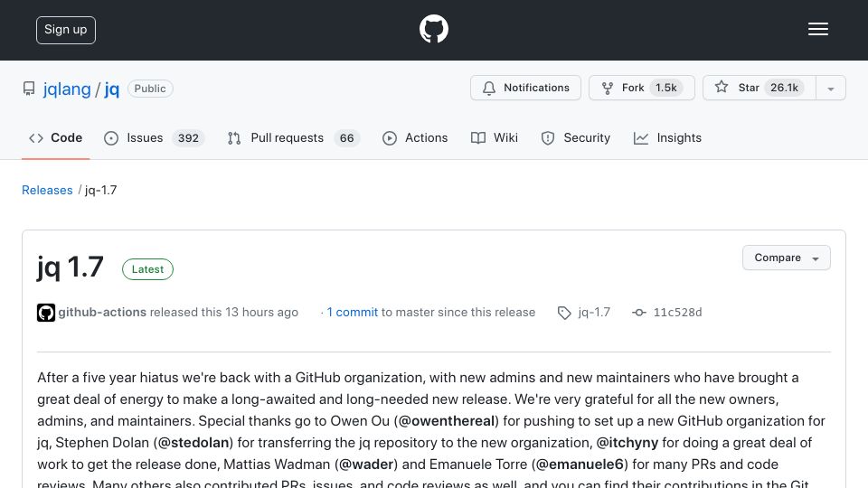Click the Sign up button

coord(66,30)
